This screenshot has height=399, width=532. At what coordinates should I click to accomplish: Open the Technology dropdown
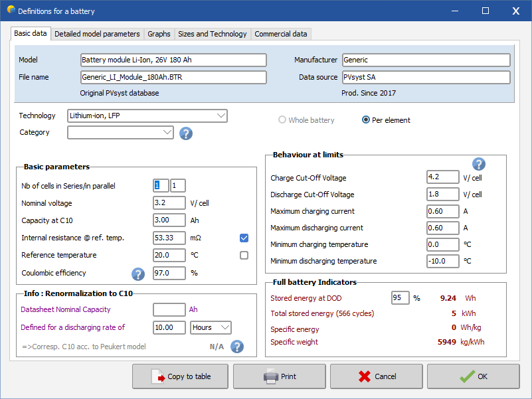click(147, 116)
